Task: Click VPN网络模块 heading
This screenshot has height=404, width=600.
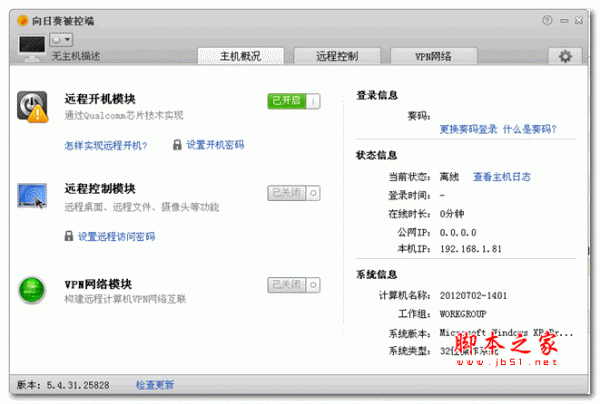Action: (98, 284)
